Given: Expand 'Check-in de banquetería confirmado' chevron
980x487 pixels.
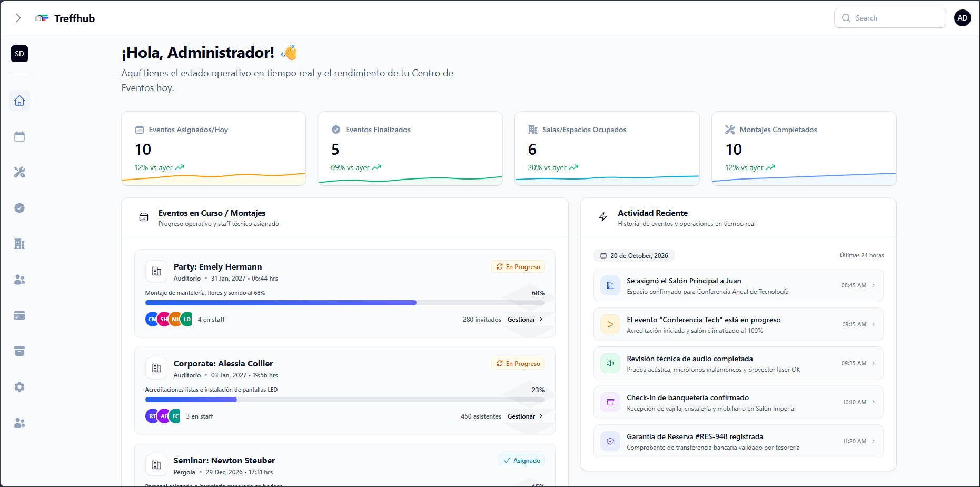Looking at the screenshot, I should tap(874, 402).
